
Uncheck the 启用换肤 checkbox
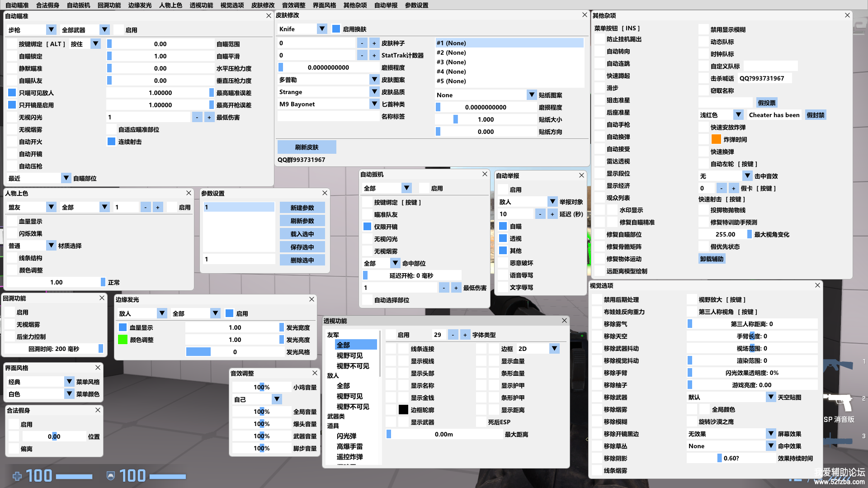336,29
